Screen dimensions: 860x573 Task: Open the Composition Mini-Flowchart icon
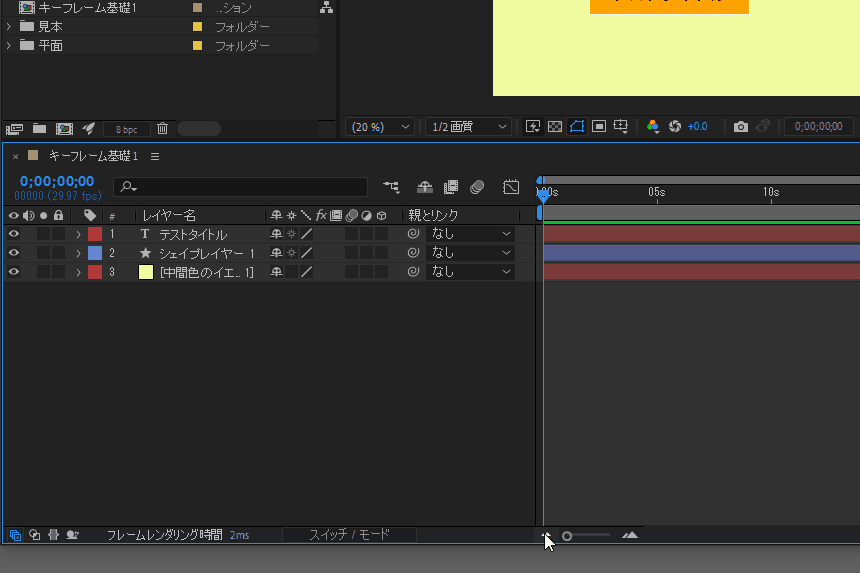(x=392, y=187)
